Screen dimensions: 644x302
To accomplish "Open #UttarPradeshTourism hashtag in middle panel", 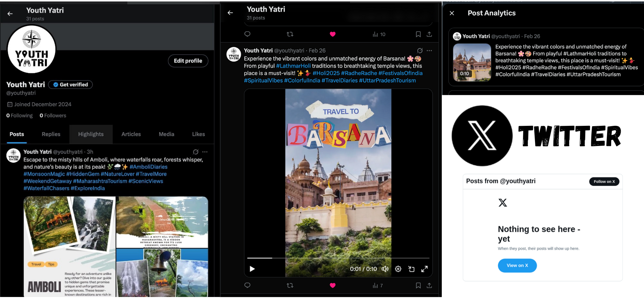I will pos(387,81).
